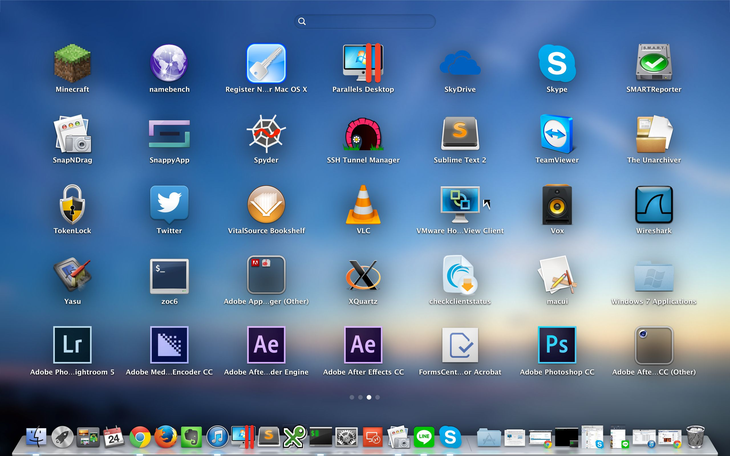730x456 pixels.
Task: Switch to the first Launchpad page dot
Action: (x=352, y=397)
